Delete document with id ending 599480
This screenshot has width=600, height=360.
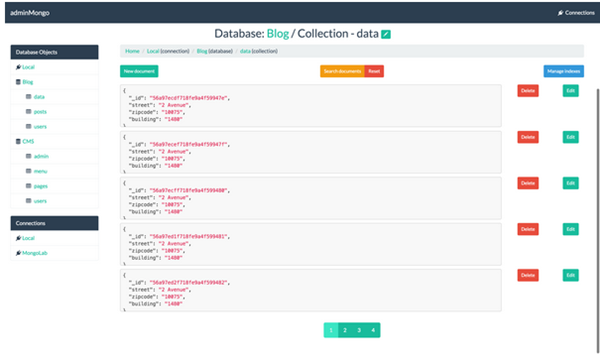[x=528, y=183]
